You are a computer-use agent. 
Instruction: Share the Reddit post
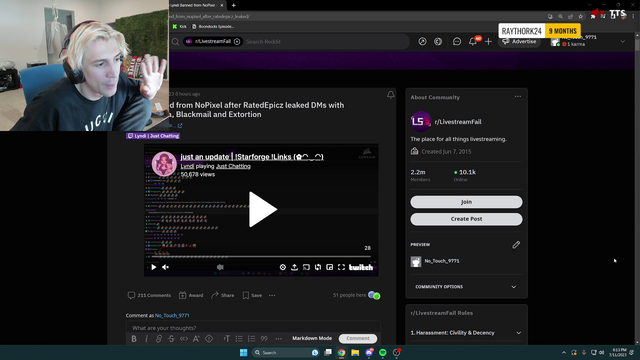222,295
